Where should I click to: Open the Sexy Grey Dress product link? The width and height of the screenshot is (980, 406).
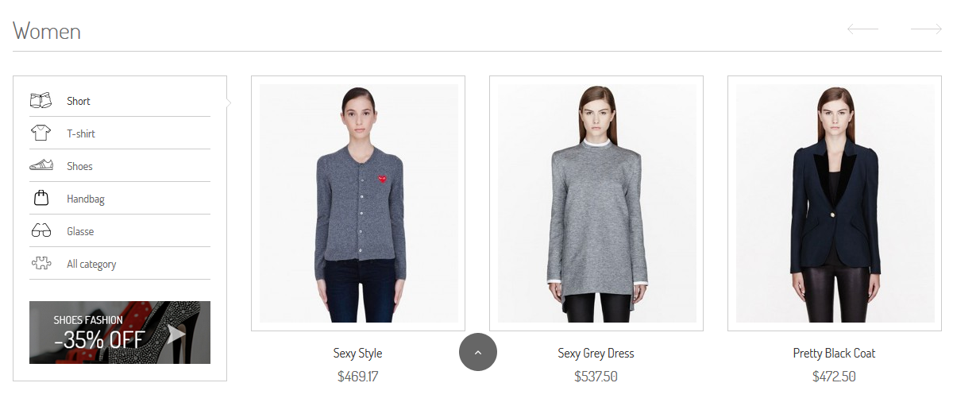click(x=596, y=353)
